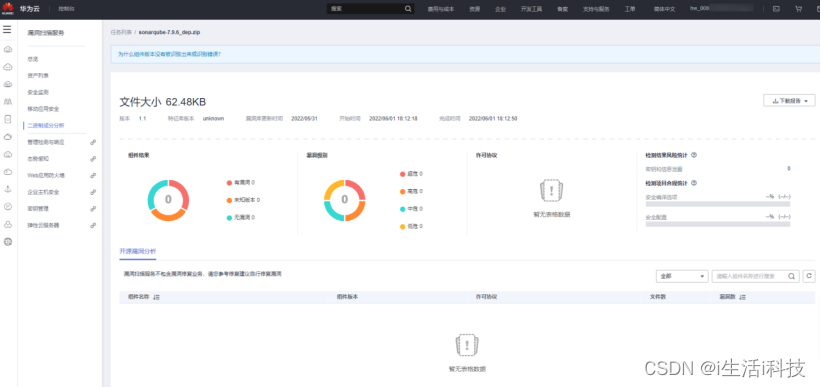Click the sort icon beside 组件名称 column

156,297
